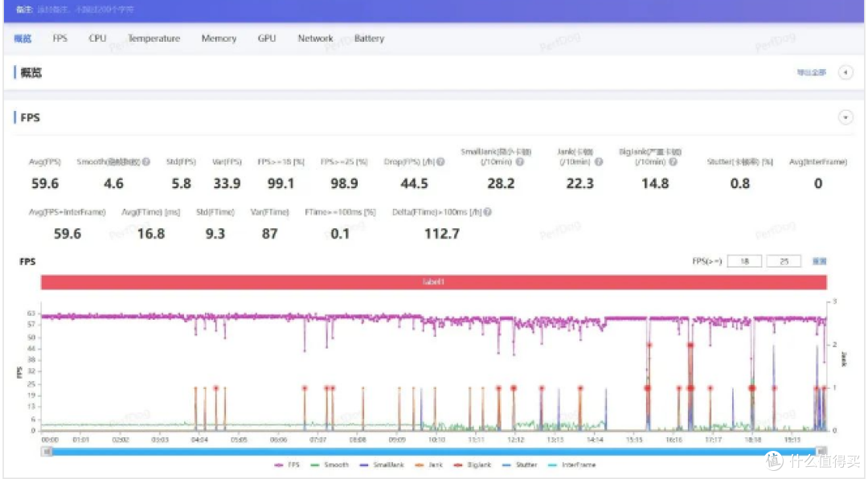Open help icon beside Drop(FPS) [/h]
868x479 pixels.
click(440, 162)
